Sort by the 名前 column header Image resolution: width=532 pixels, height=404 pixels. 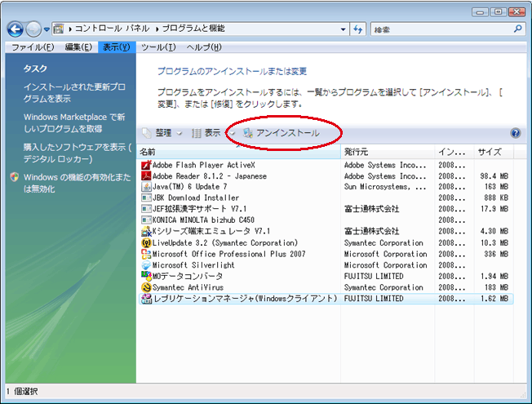[x=239, y=152]
